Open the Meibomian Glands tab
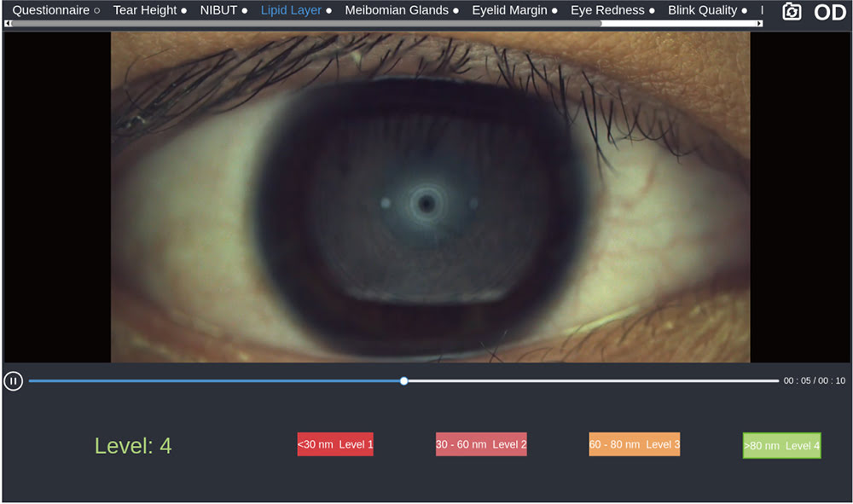853x504 pixels. point(396,10)
